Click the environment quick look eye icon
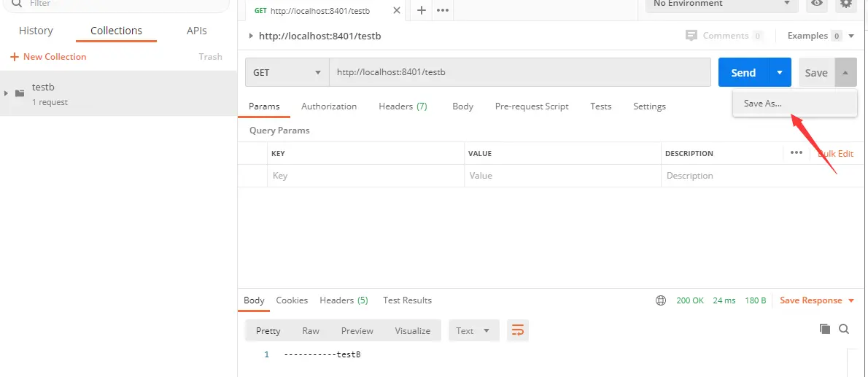 coord(816,4)
